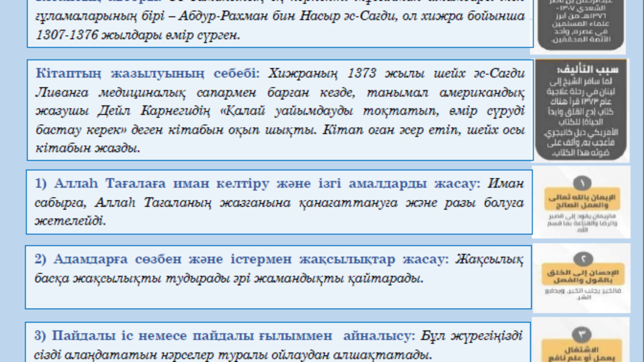
Task: Click the gray number 2 circle icon
Action: (x=583, y=259)
